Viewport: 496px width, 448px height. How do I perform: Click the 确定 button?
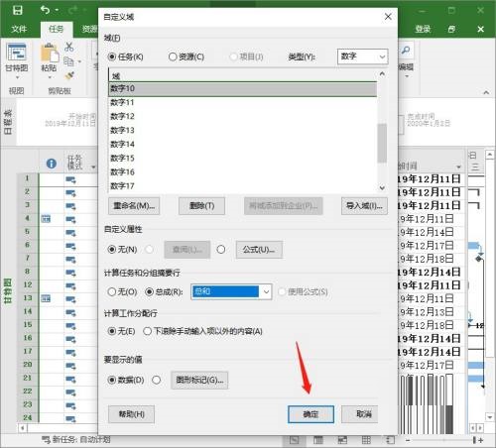tap(310, 414)
